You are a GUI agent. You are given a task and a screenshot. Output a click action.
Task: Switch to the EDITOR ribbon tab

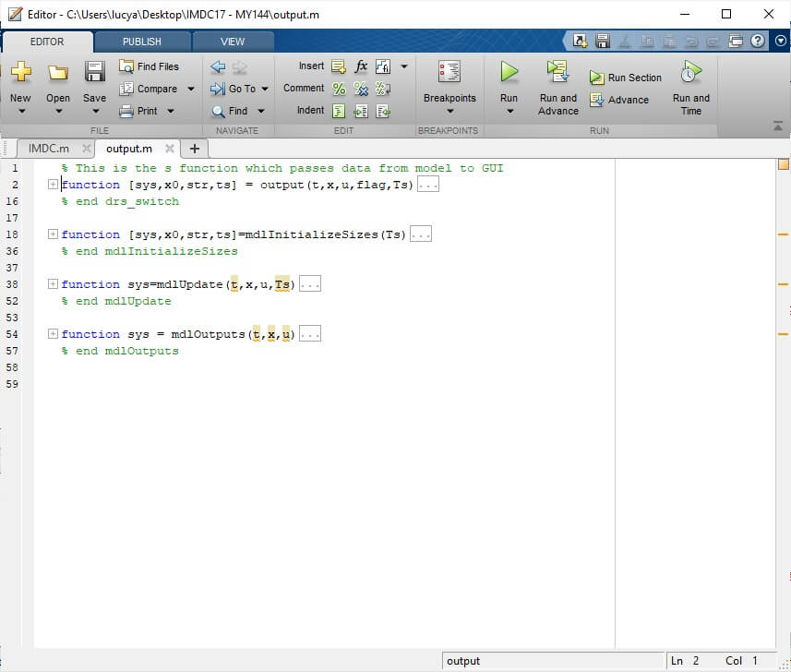coord(47,42)
